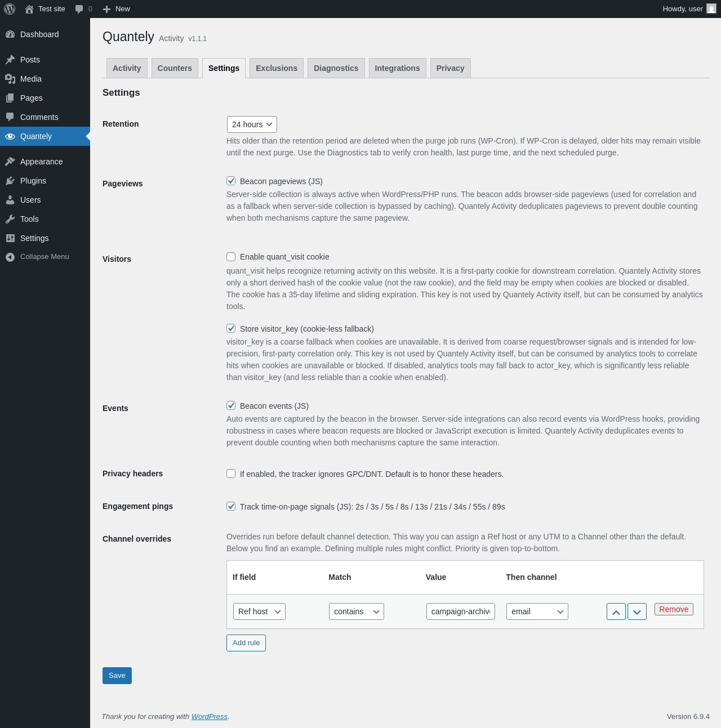Viewport: 721px width, 728px height.
Task: Save the settings
Action: tap(117, 676)
